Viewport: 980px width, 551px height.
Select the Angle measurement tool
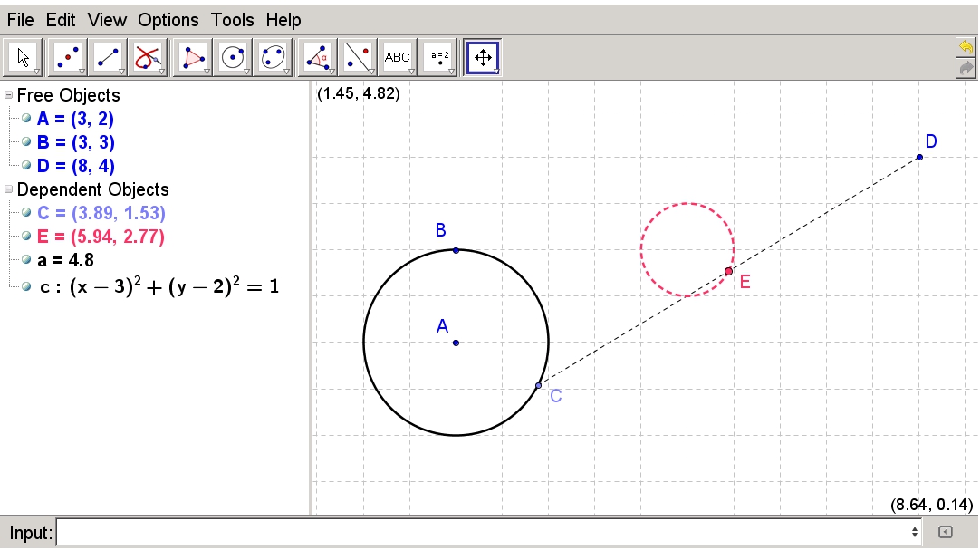[x=318, y=58]
